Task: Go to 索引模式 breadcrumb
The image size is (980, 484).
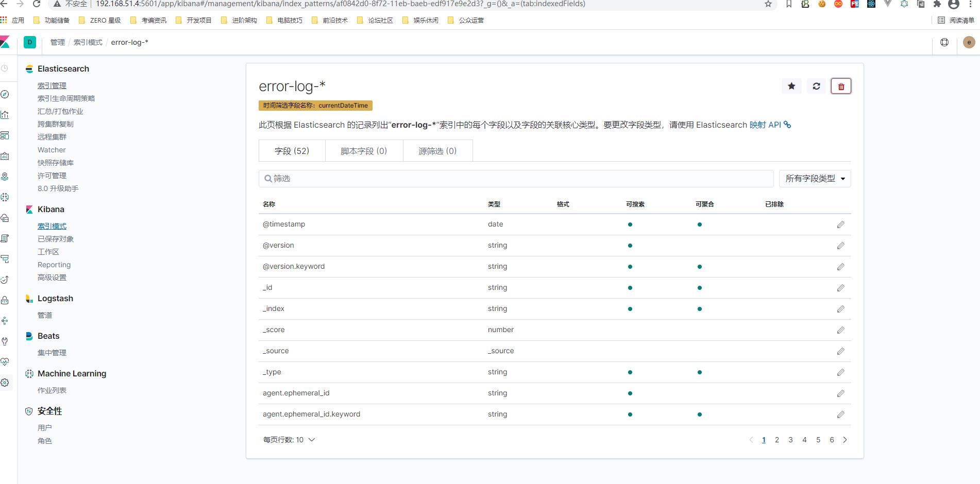Action: pyautogui.click(x=88, y=42)
